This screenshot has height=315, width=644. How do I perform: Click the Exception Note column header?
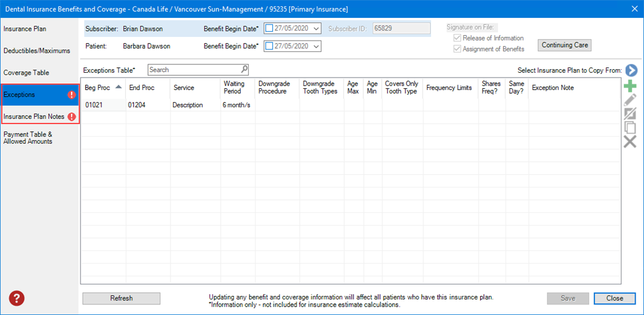point(574,88)
